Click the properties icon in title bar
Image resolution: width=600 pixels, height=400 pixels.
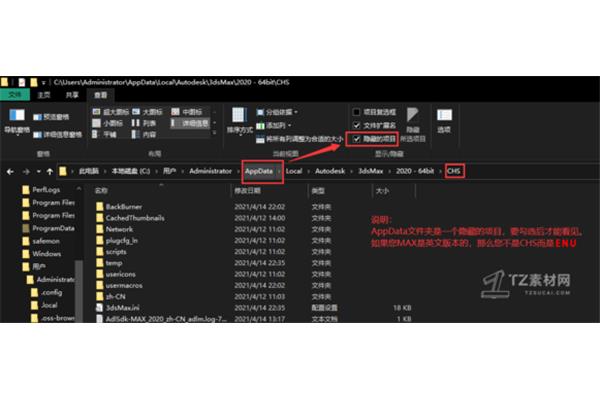(22, 82)
